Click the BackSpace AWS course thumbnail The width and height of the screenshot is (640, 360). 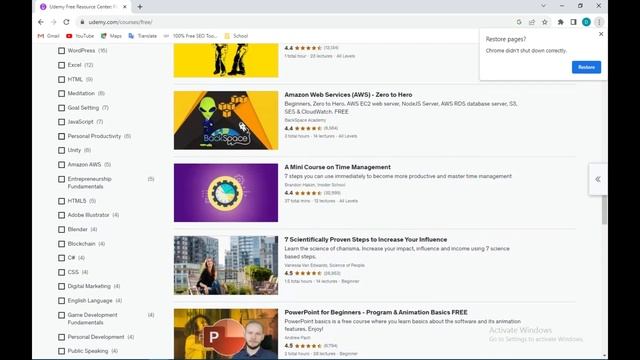pyautogui.click(x=226, y=120)
